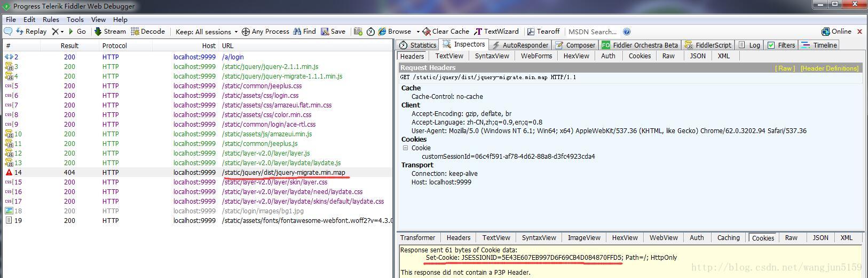
Task: Clear Cache via toolbar button
Action: pos(446,32)
